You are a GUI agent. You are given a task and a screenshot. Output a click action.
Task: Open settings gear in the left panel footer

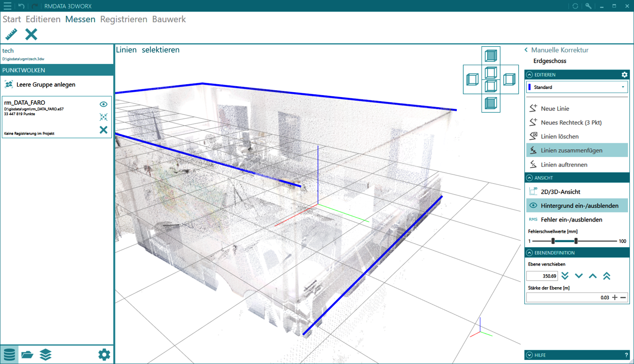[104, 355]
